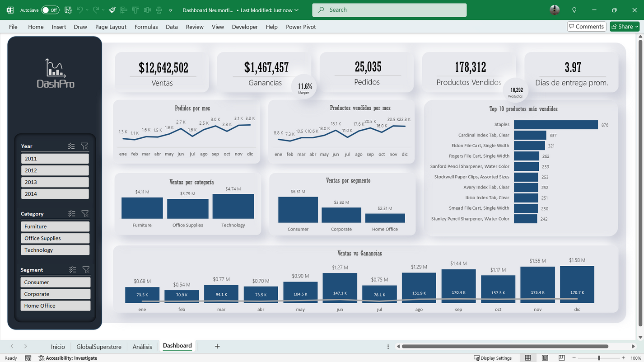
Task: Expand the Share button dropdown arrow
Action: pyautogui.click(x=637, y=26)
